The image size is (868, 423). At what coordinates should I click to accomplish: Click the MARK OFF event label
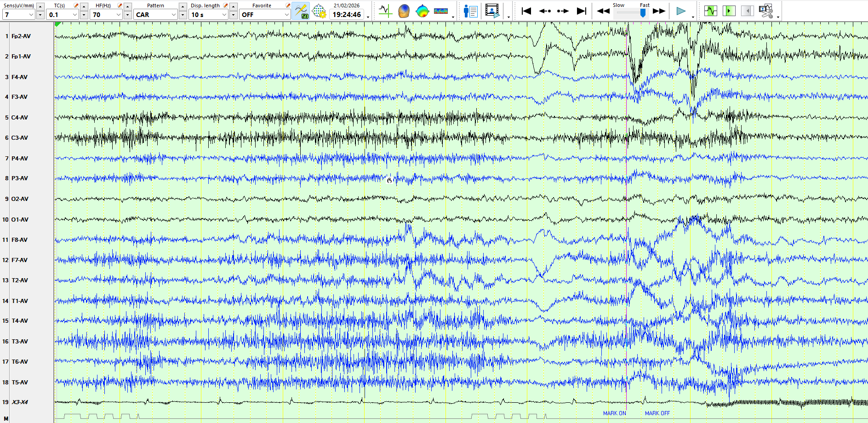pyautogui.click(x=657, y=413)
